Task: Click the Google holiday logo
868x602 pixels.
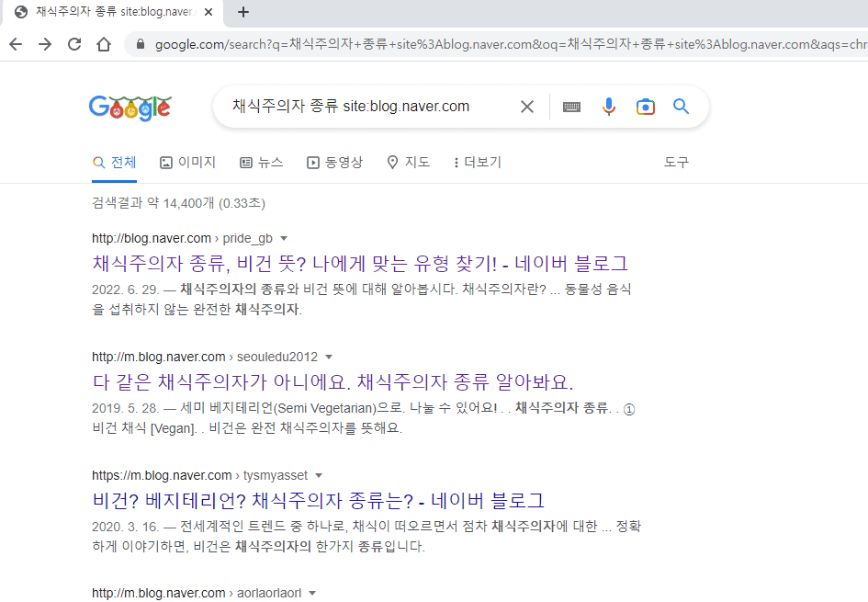Action: pos(130,108)
